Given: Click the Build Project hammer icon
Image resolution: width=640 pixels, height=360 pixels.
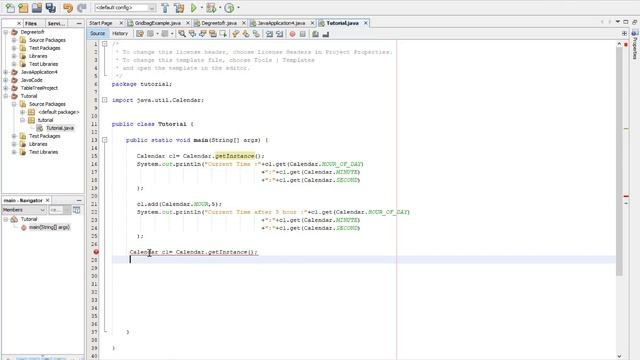Looking at the screenshot, I should pos(165,8).
